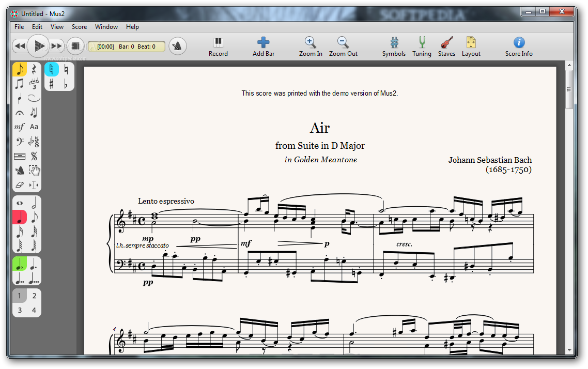Screen dimensions: 588x369
Task: Select the staff lines tool
Action: click(20, 156)
